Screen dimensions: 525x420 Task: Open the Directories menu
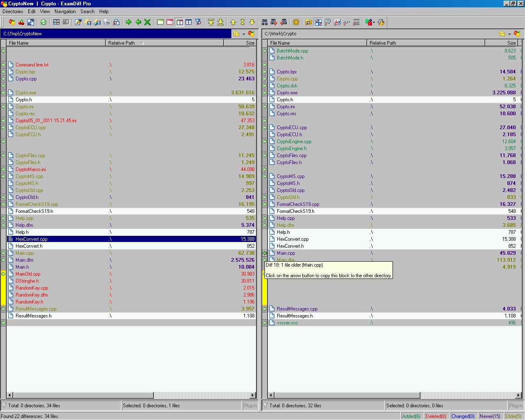[x=13, y=11]
